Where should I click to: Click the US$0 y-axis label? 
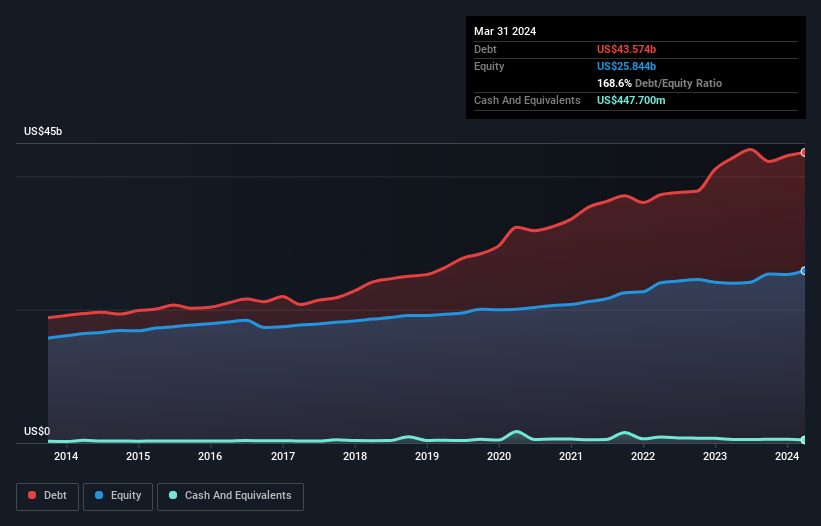point(37,431)
